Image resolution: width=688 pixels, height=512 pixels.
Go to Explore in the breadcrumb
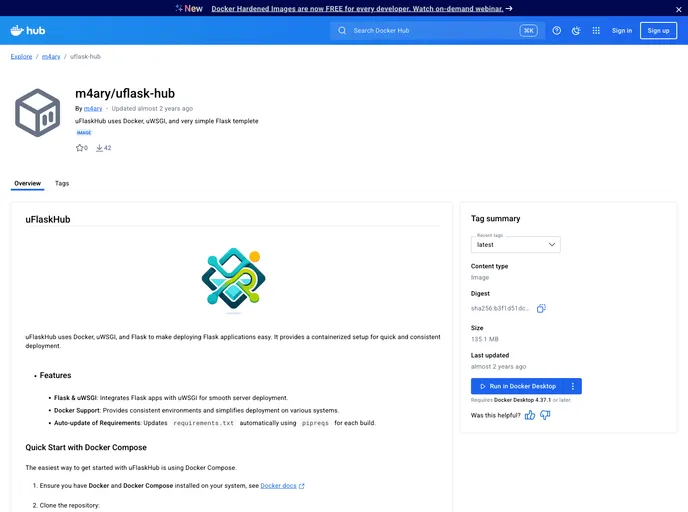pyautogui.click(x=21, y=56)
